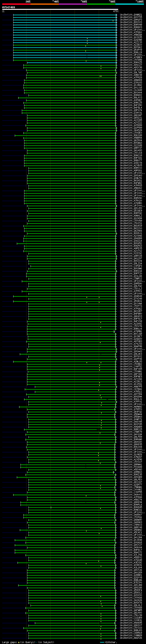
Task: Select the UniRef100_C0HF52 label
Action: point(131,366)
